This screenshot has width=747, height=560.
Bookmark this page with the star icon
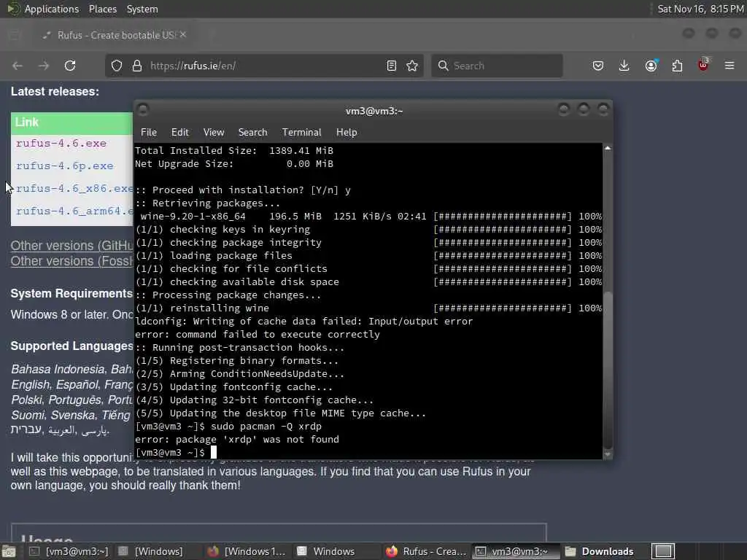[x=412, y=66]
